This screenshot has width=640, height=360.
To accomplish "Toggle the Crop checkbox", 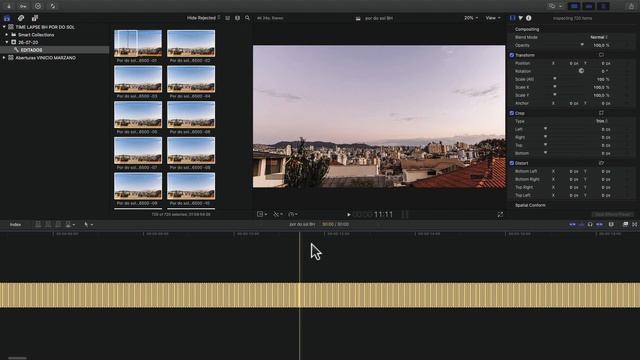I will pos(512,113).
